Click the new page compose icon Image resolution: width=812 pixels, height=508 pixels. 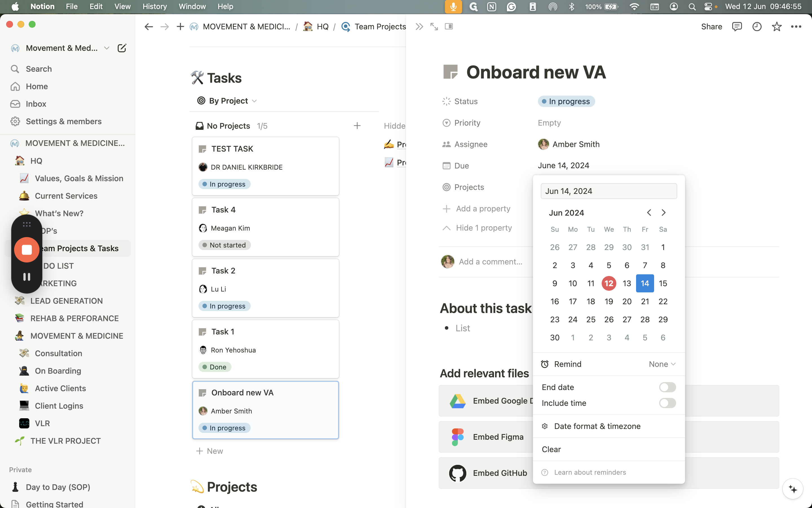point(122,48)
